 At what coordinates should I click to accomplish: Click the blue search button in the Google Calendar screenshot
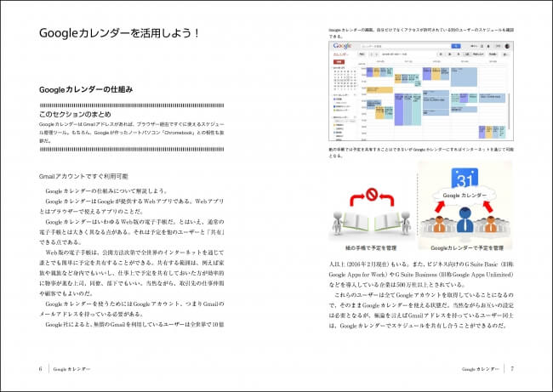(456, 46)
